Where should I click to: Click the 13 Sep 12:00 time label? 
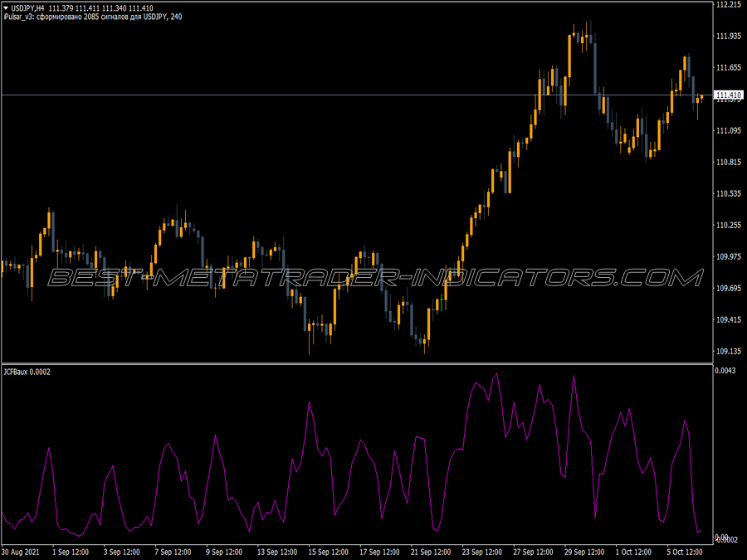coord(276,553)
